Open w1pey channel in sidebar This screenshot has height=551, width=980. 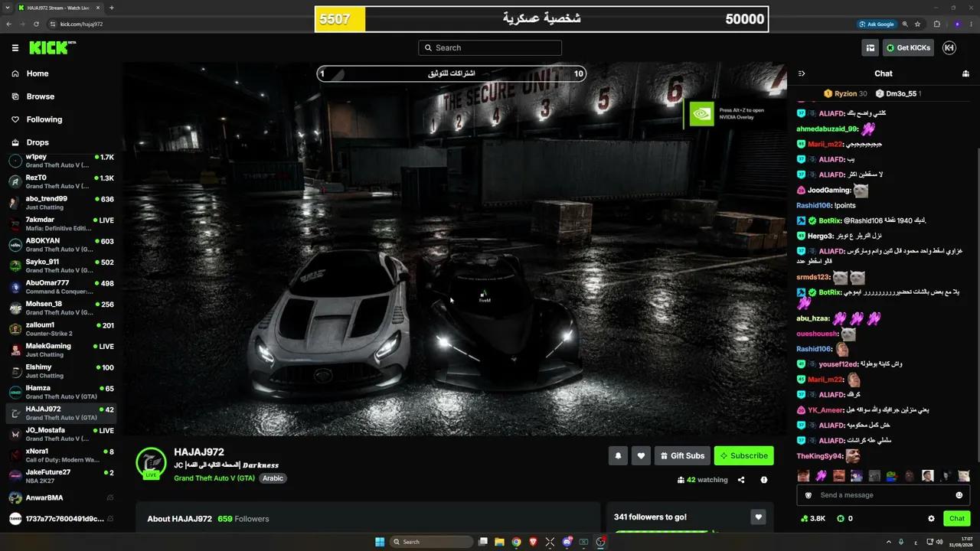click(61, 161)
